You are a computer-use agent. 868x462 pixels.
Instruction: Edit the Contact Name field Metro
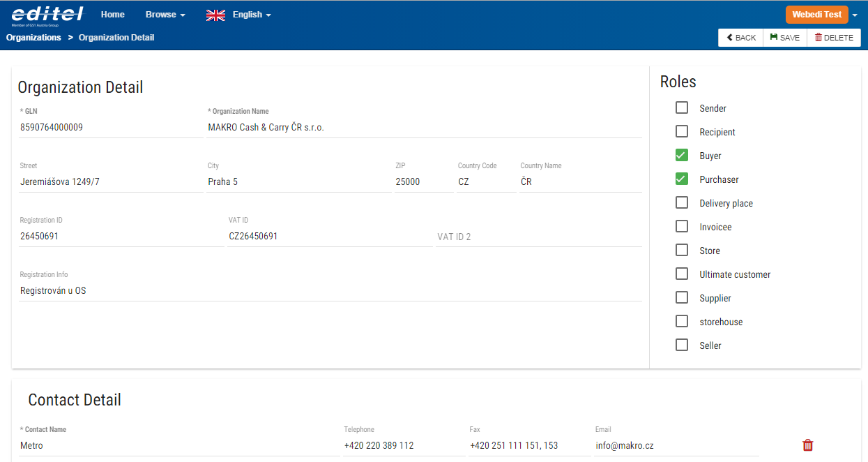click(x=179, y=446)
